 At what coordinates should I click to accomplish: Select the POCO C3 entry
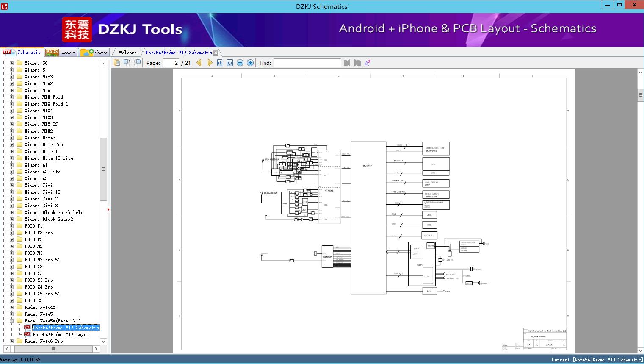33,300
